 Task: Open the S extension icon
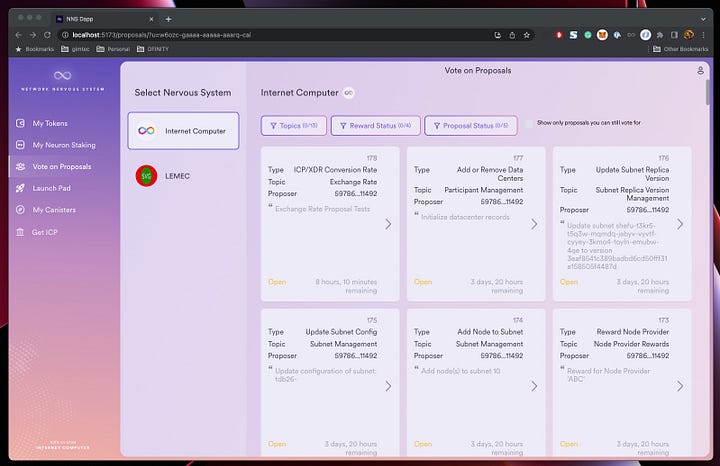point(574,35)
